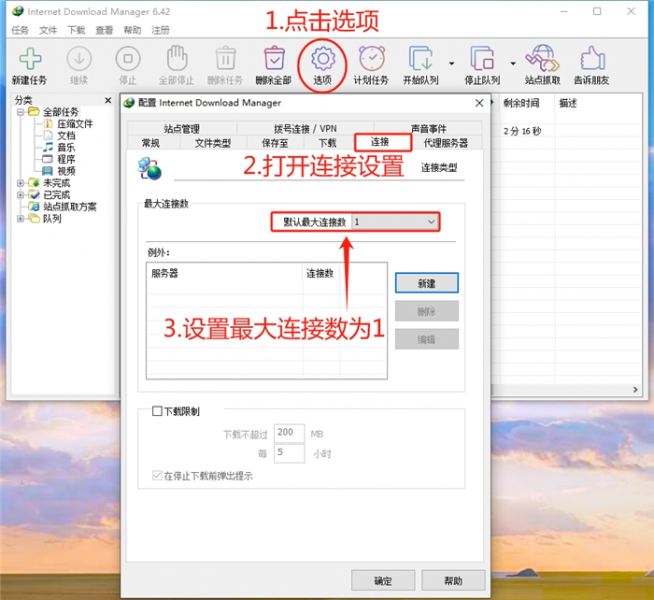Select the 站点抓取方案 tree item

tap(70, 206)
